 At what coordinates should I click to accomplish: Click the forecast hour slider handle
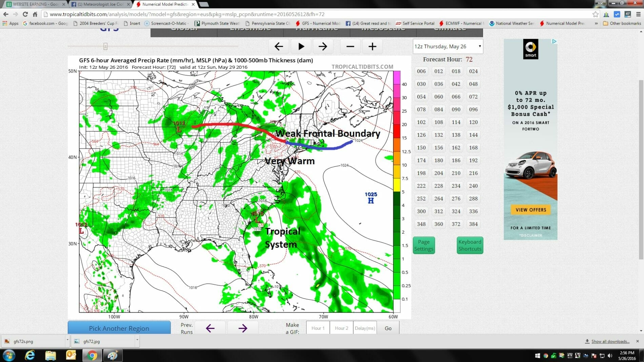coord(105,46)
